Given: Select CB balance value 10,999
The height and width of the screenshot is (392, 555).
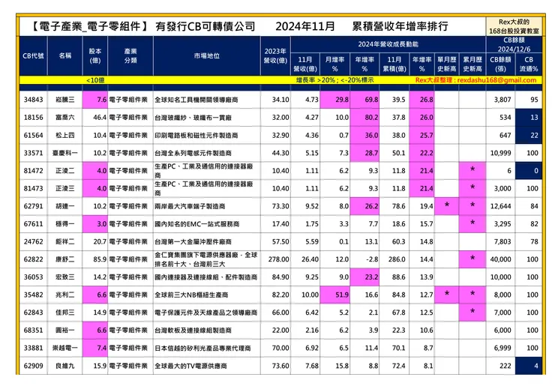Looking at the screenshot, I should 500,153.
